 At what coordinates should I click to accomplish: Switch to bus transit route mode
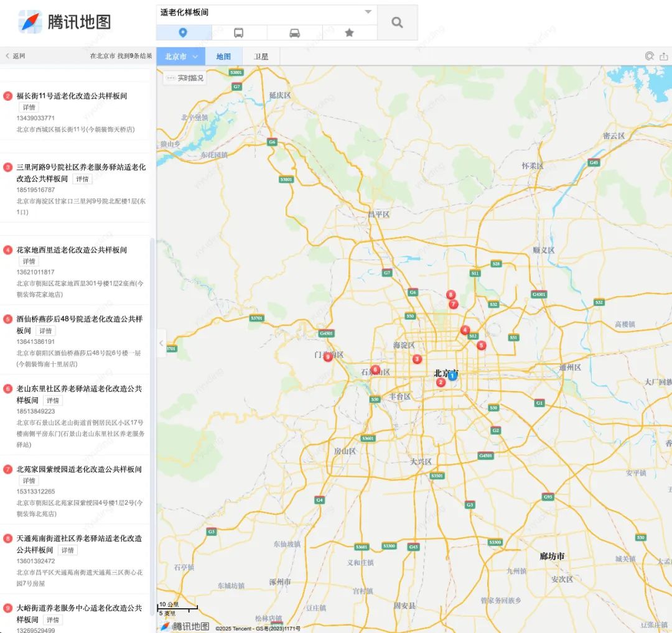[239, 33]
